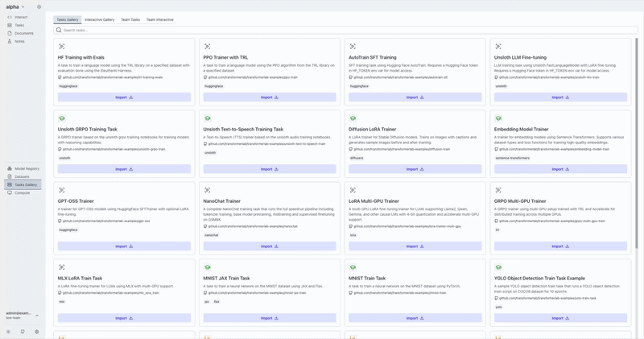Open the Model Registry page

(27, 168)
